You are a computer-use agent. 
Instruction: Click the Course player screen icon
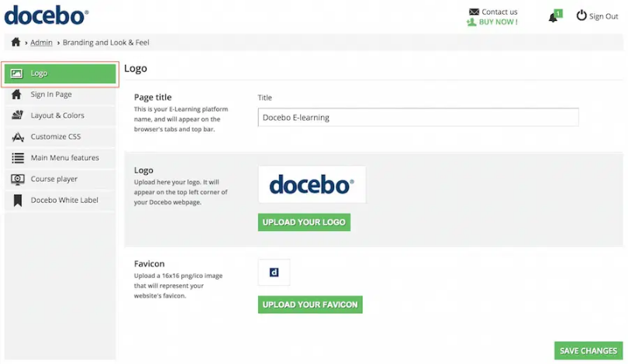(18, 179)
